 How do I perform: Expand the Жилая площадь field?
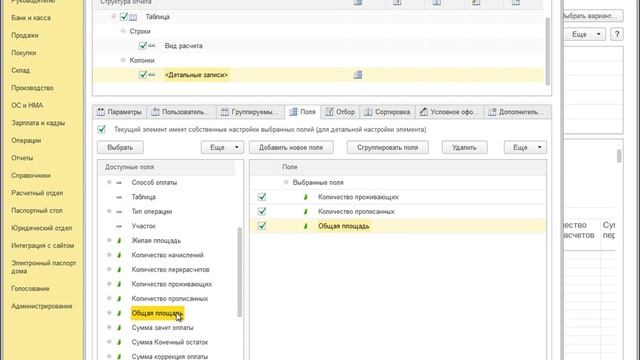point(109,240)
